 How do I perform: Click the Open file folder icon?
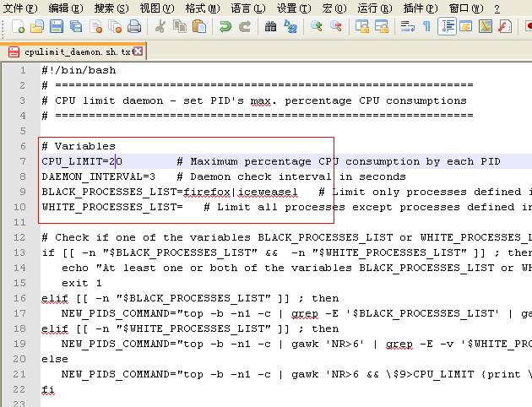click(37, 26)
